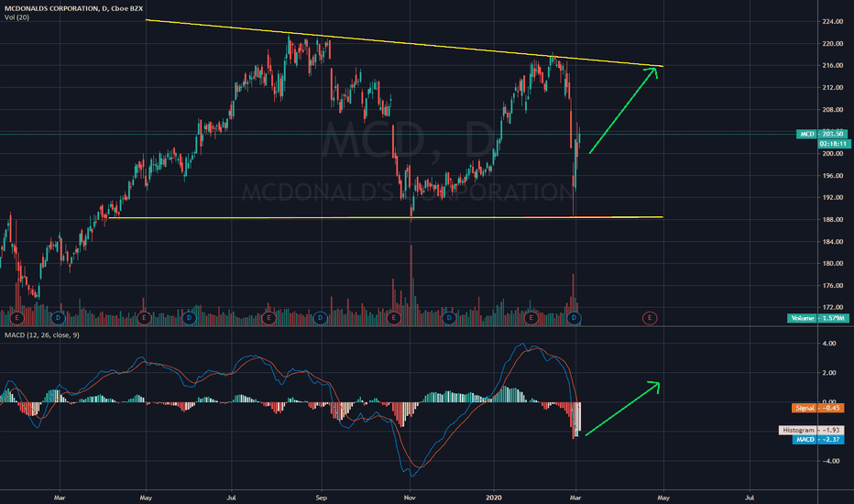Click the 224.00 price axis label
The height and width of the screenshot is (504, 854).
coord(832,22)
